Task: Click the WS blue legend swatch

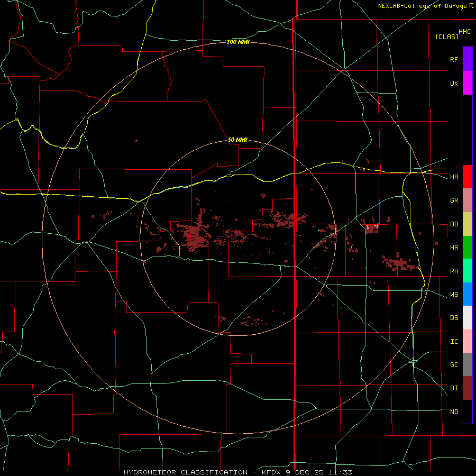Action: pos(467,294)
